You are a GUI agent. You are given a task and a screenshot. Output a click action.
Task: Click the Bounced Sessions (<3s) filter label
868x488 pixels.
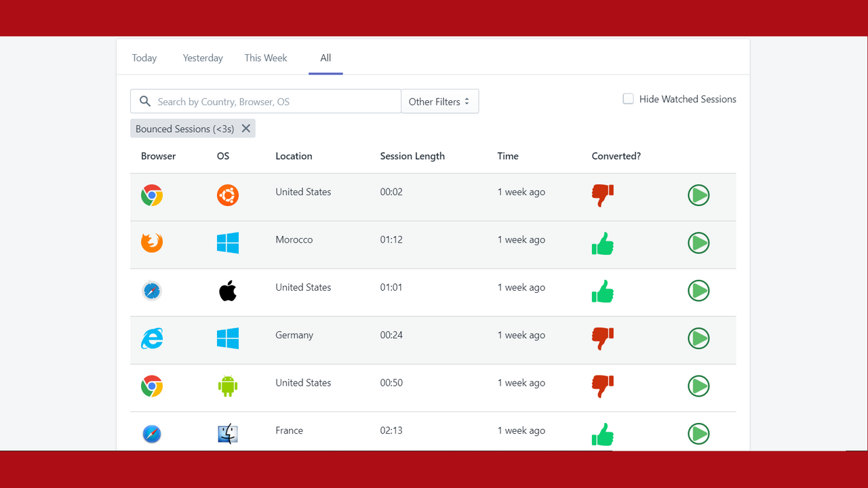[x=184, y=129]
